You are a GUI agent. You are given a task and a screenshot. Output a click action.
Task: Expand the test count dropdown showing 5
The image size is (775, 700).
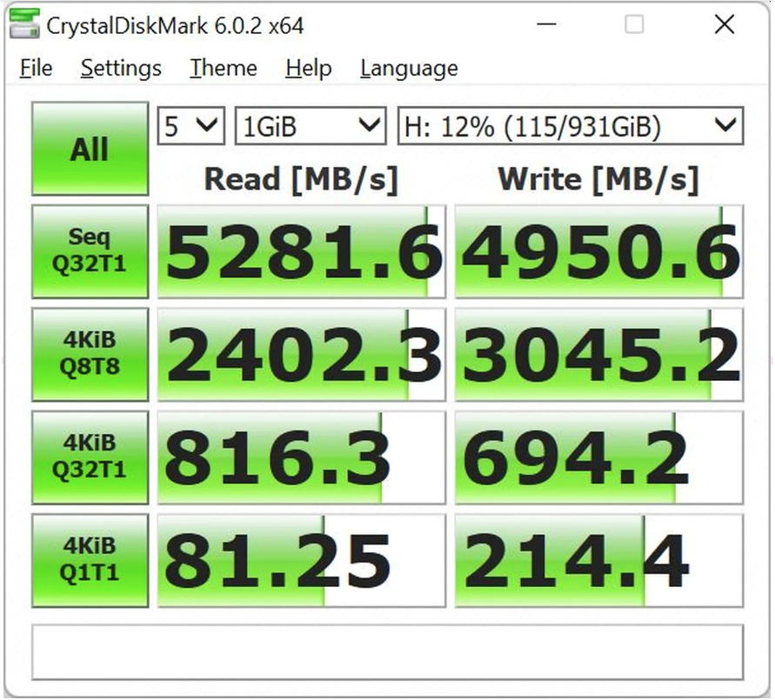(x=191, y=126)
